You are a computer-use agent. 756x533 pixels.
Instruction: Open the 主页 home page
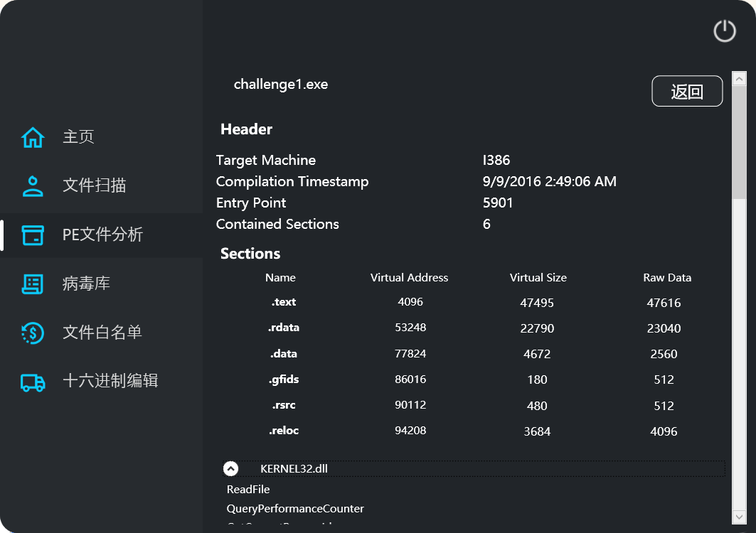coord(78,137)
